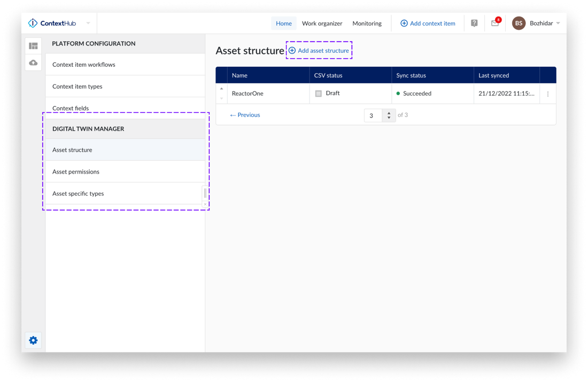Increase the page number with up stepper

389,112
